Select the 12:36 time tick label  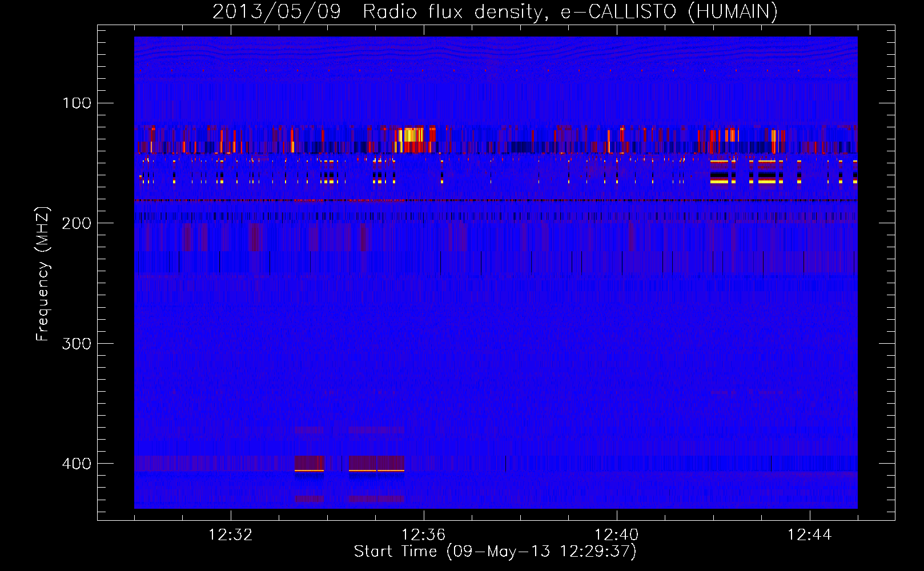click(x=424, y=535)
